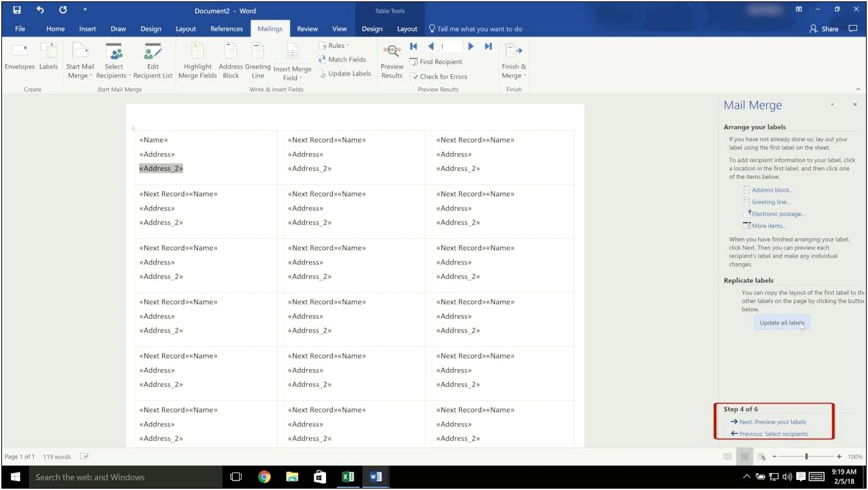Collapse the ribbon with the chevron

[858, 89]
